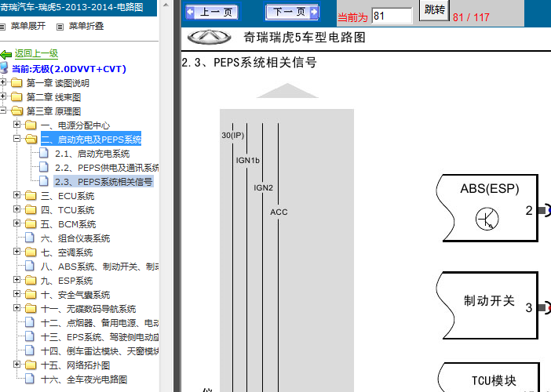Open 八、ABS系统、制动开关 page
Viewport: 551px width, 392px height.
(x=100, y=267)
